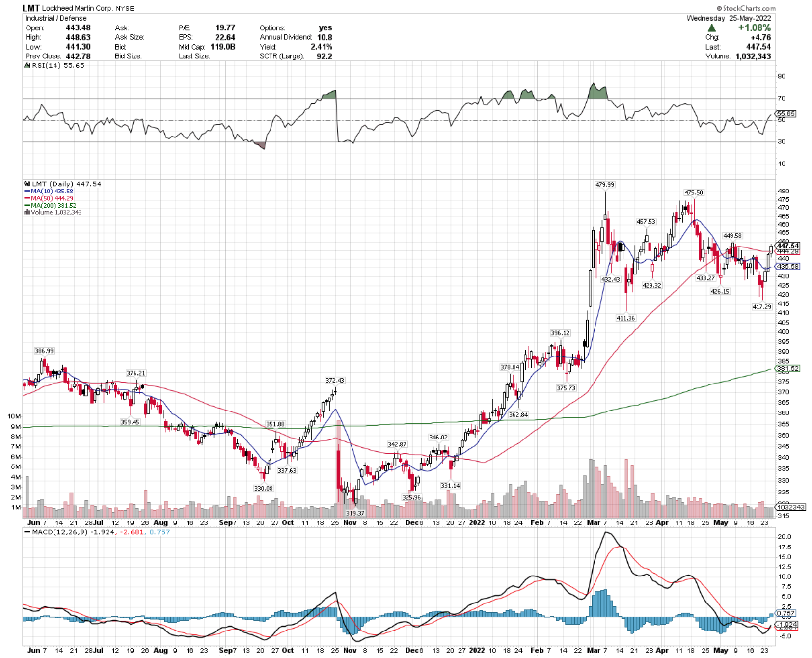Click the -1.924 MACD line tag
The width and height of the screenshot is (812, 658).
[x=787, y=625]
